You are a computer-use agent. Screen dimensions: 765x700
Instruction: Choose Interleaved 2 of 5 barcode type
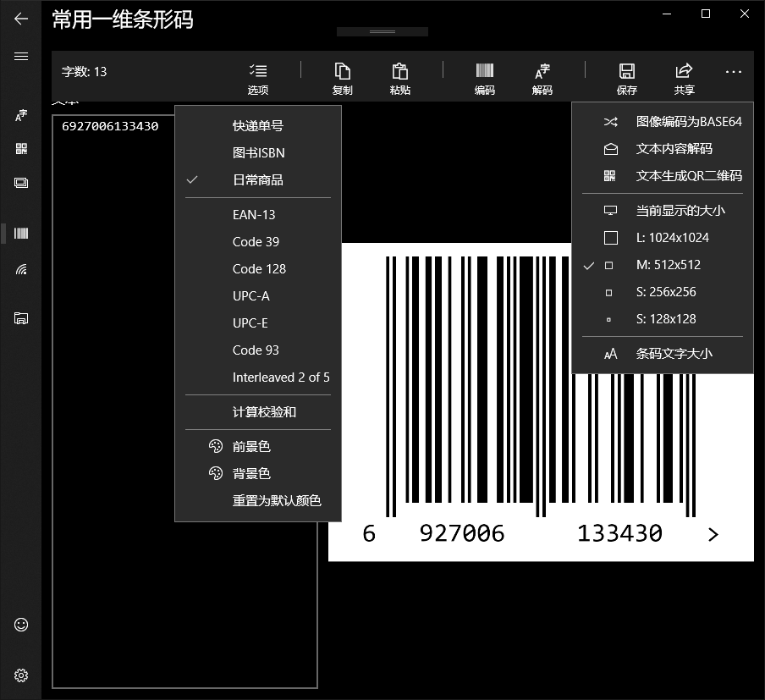tap(258, 378)
